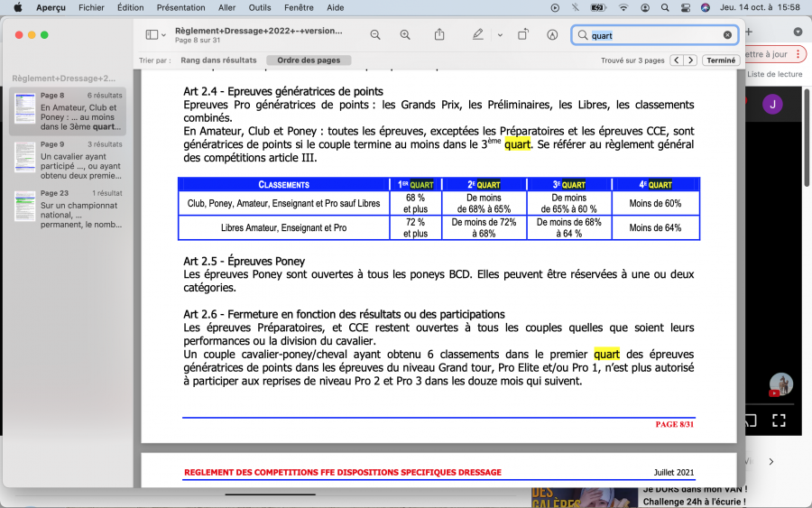
Task: Click the share icon in toolbar
Action: point(439,35)
